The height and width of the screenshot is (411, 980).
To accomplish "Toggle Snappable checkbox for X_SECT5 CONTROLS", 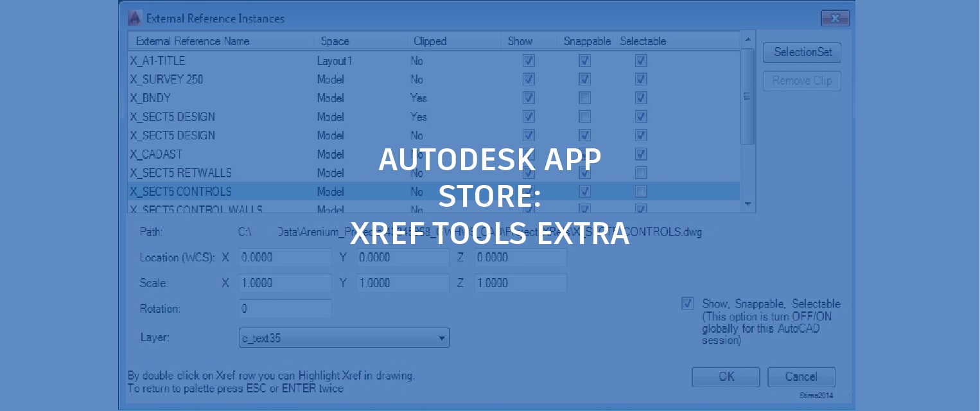I will click(x=584, y=191).
